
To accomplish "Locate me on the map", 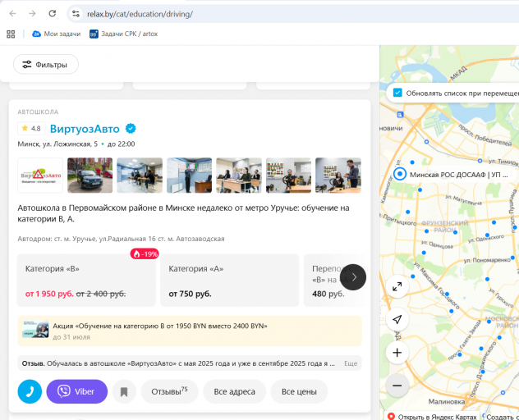I will pyautogui.click(x=397, y=319).
